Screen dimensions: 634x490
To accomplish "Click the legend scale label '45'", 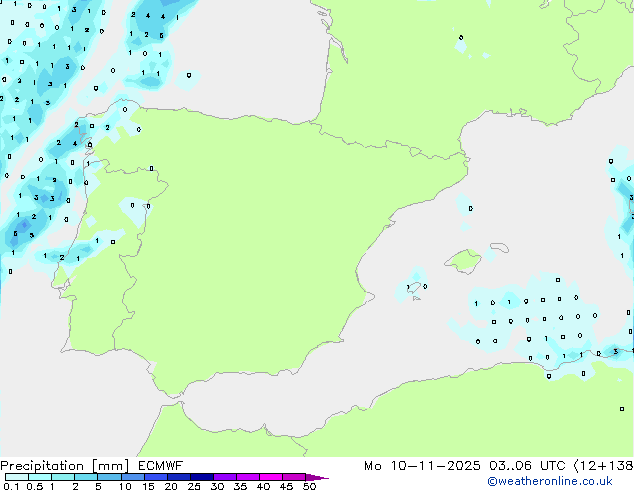I will pyautogui.click(x=286, y=486).
